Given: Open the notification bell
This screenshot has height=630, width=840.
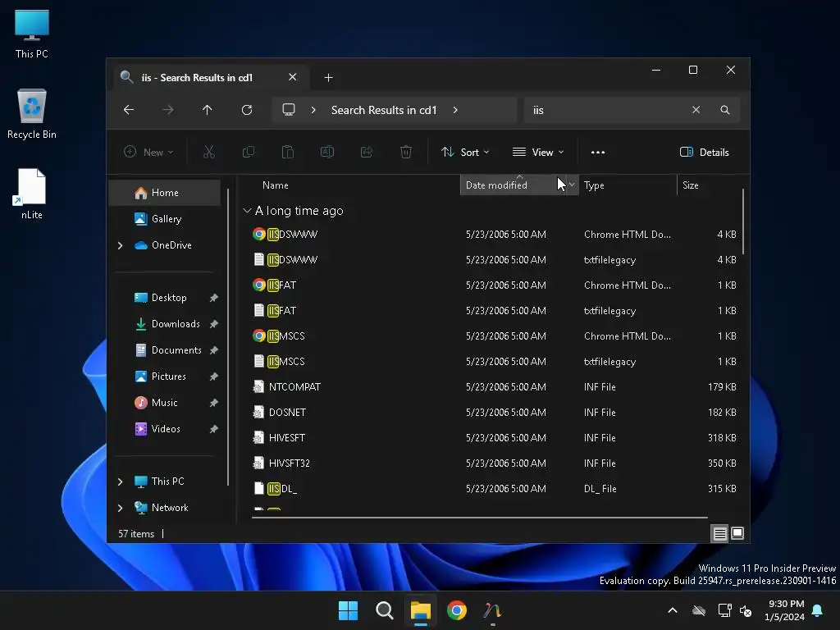Looking at the screenshot, I should [x=818, y=610].
